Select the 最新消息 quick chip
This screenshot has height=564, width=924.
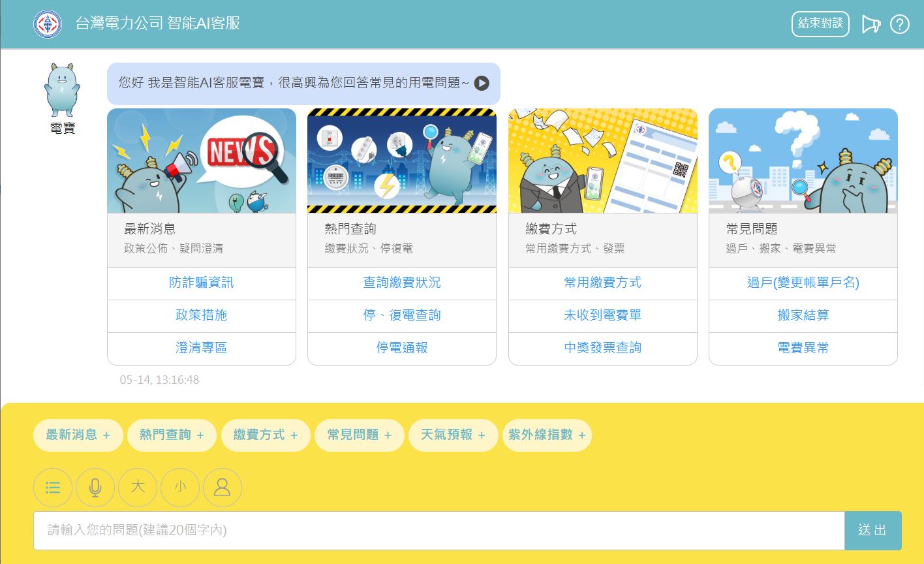(78, 435)
